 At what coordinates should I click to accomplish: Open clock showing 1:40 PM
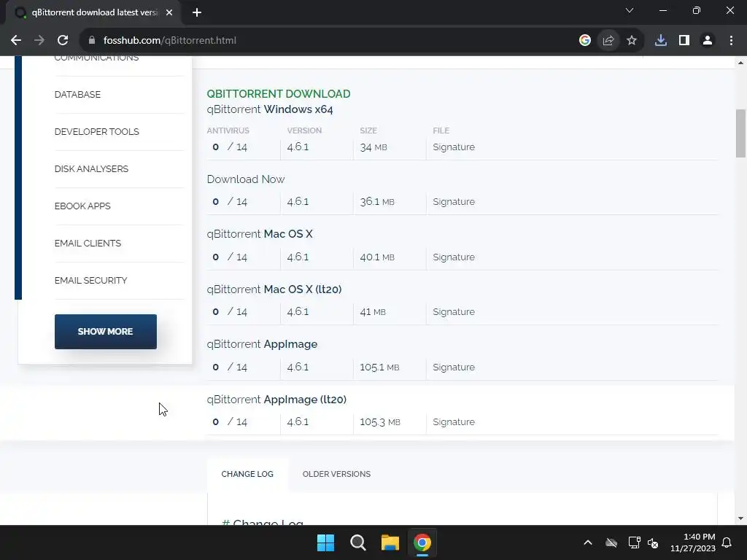pyautogui.click(x=693, y=542)
